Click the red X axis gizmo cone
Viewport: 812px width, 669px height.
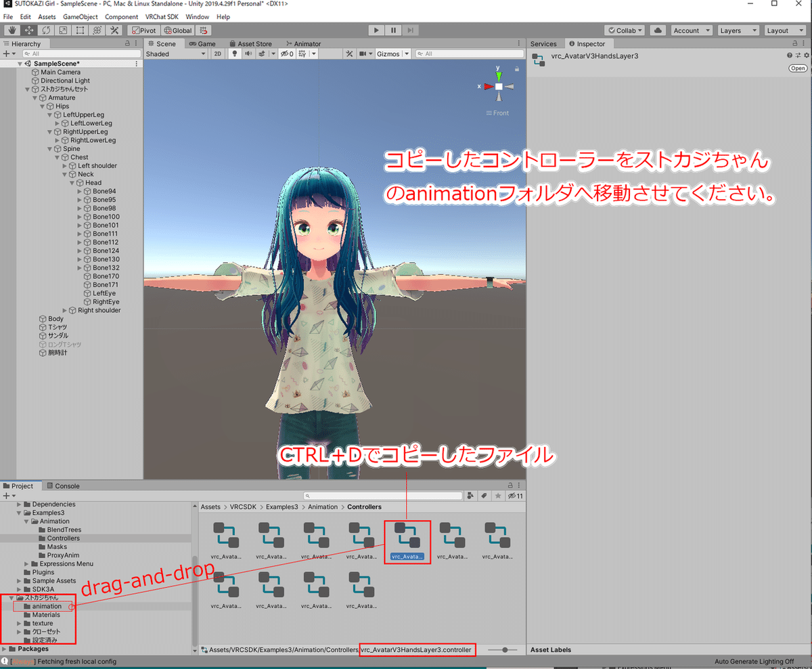coord(487,86)
